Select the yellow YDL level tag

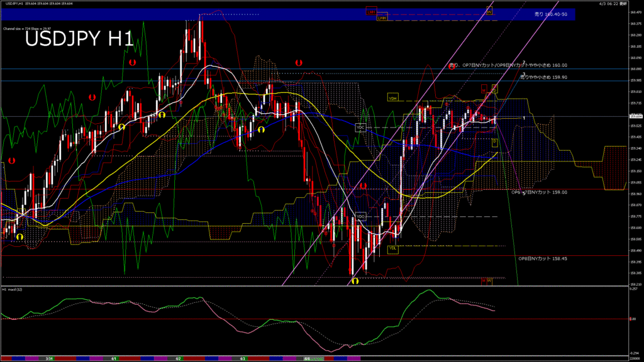tap(393, 248)
